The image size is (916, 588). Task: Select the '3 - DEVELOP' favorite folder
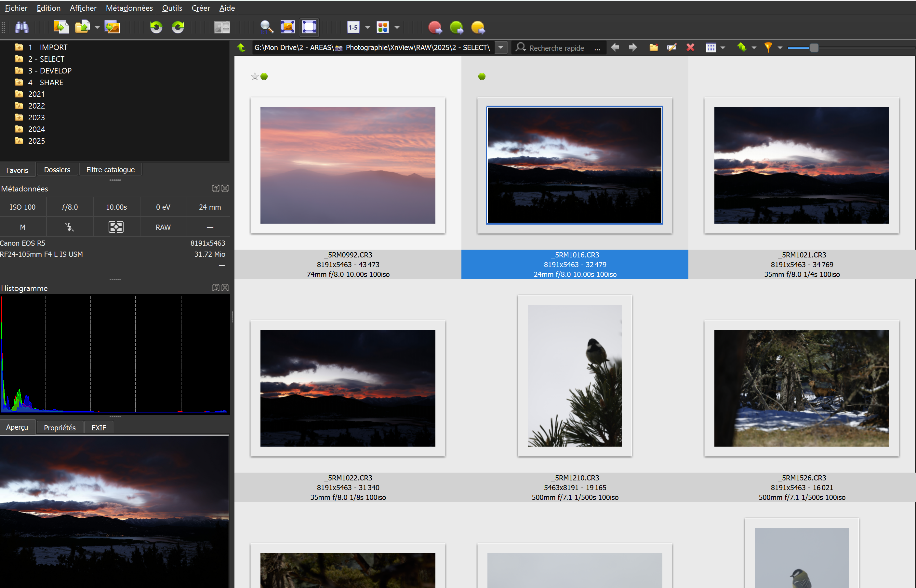click(50, 71)
